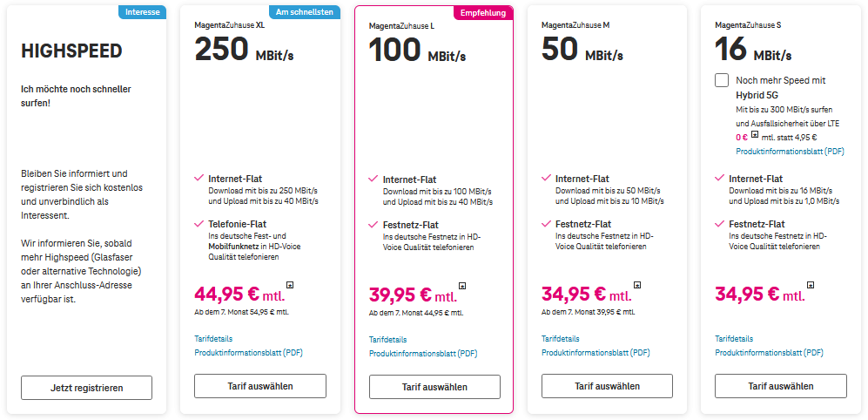Open Produktinformationsblatt PDF for 100 MBit/s plan
The width and height of the screenshot is (868, 420).
423,354
